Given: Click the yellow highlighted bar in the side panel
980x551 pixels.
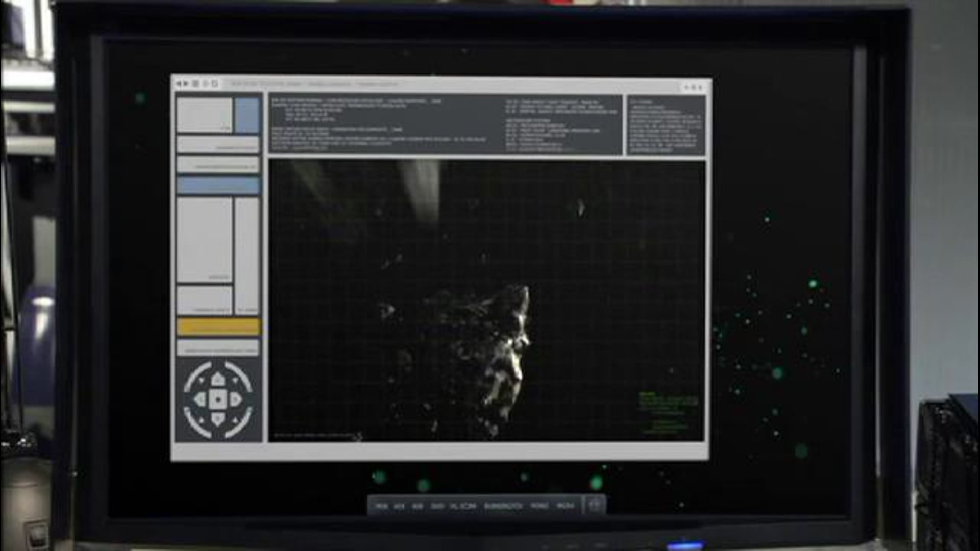Looking at the screenshot, I should (x=218, y=327).
